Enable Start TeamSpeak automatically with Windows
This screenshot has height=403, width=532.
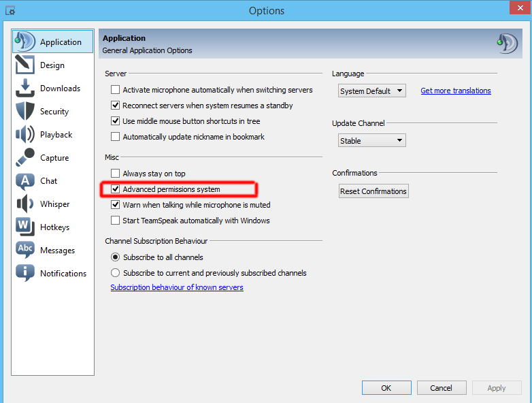116,221
